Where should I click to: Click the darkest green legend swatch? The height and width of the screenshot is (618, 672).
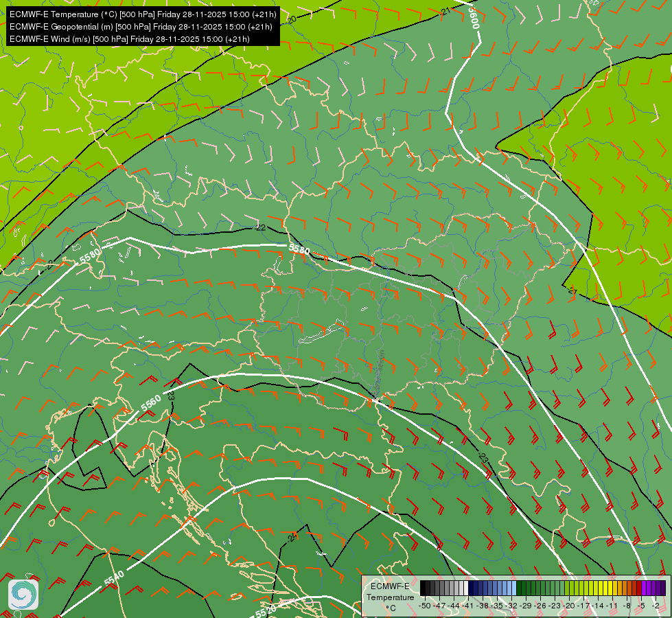tap(519, 588)
